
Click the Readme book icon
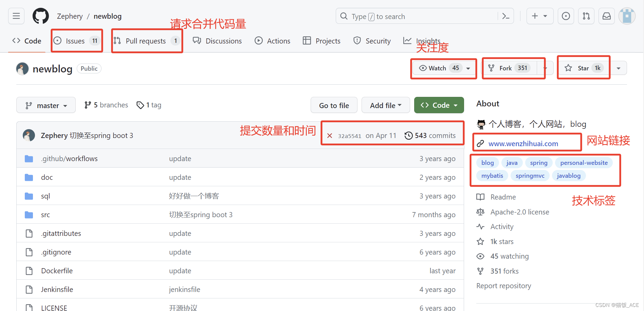tap(480, 197)
